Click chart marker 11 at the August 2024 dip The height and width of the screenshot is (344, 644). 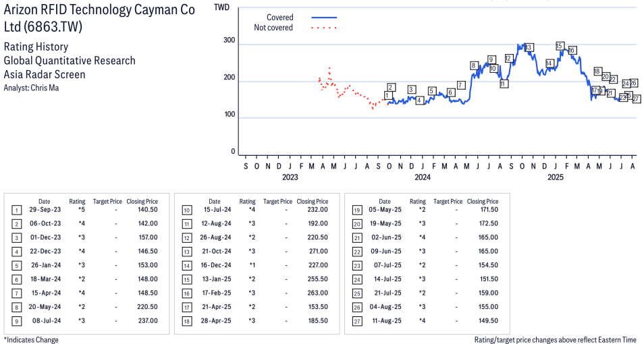pos(504,84)
